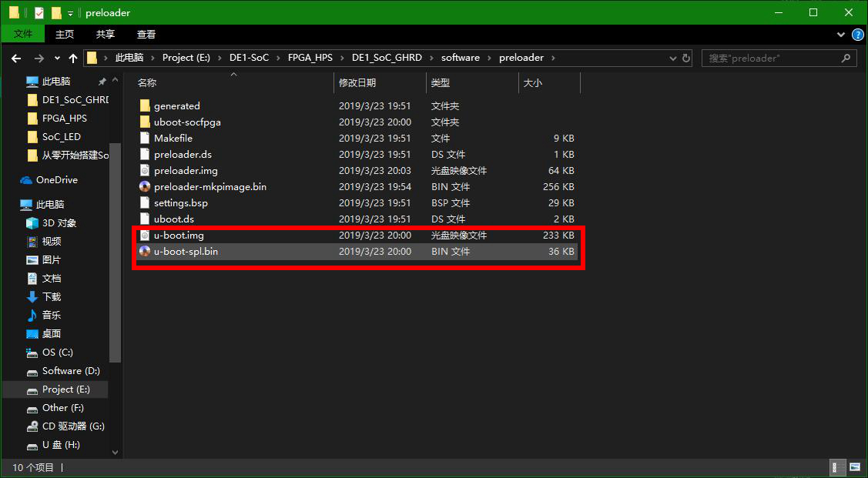Screen dimensions: 868x478
Task: Open the 文件 ribbon tab
Action: point(22,35)
